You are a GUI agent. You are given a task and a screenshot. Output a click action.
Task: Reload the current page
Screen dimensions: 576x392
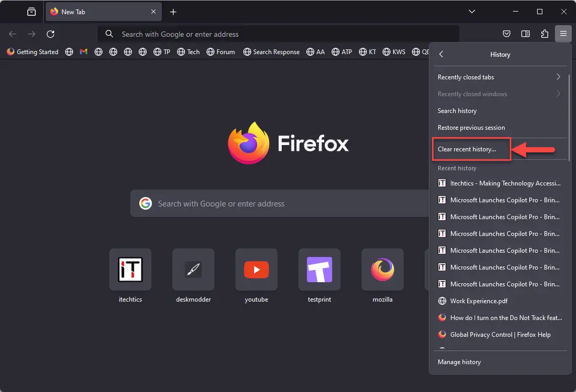[x=50, y=34]
